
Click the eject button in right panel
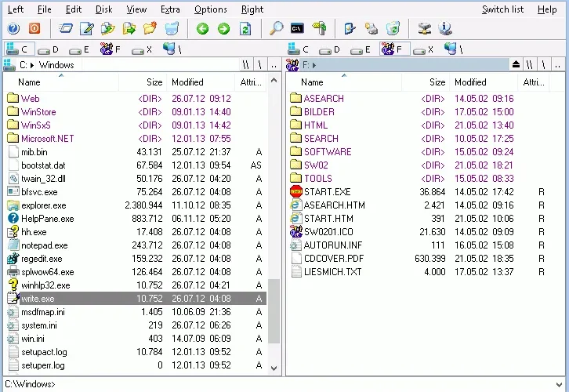pos(516,64)
